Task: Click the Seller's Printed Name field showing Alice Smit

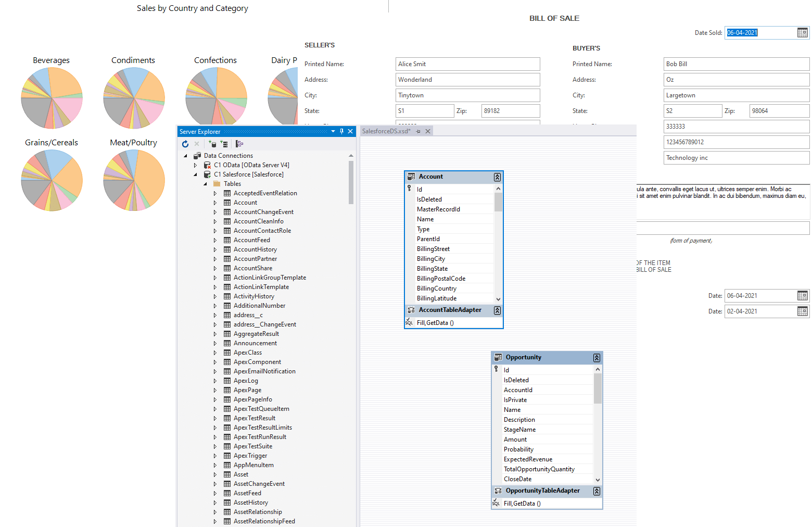Action: tap(467, 64)
